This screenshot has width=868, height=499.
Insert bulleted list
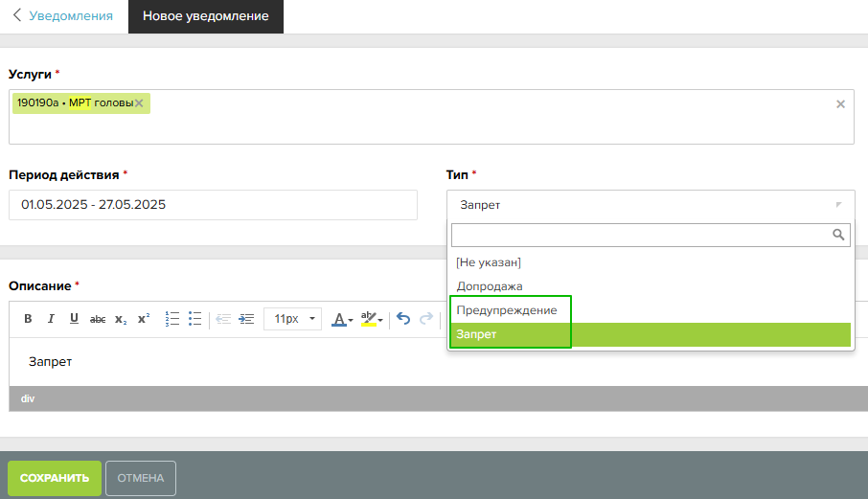(x=194, y=319)
